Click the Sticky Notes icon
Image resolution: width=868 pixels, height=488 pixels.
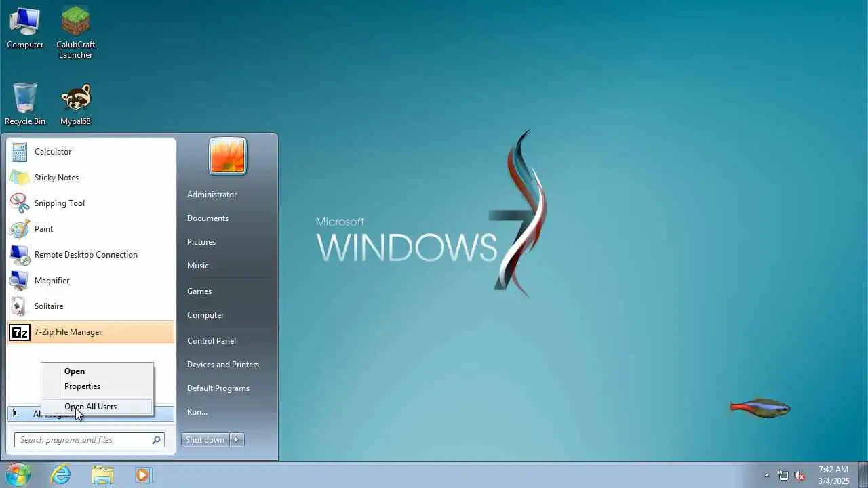click(x=19, y=178)
